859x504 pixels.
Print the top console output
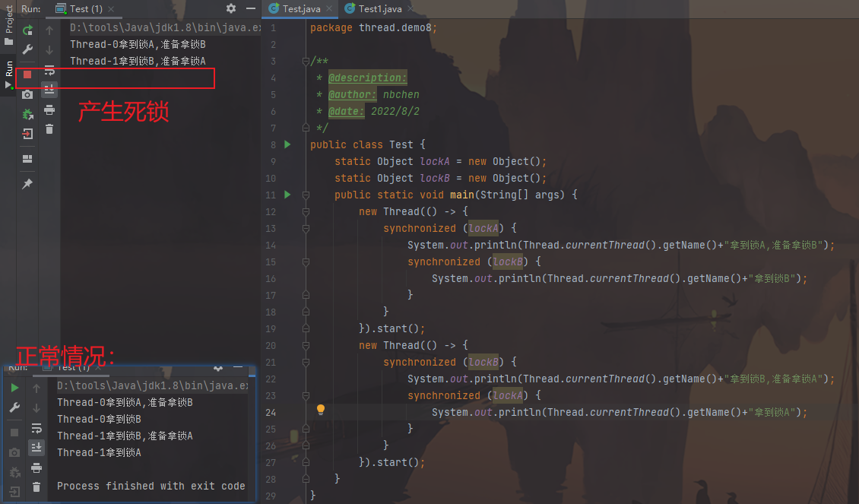click(x=49, y=109)
